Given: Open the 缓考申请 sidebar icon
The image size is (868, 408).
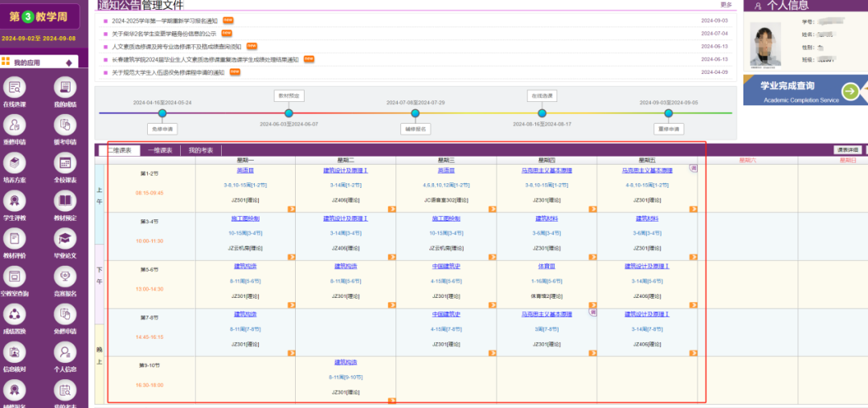Looking at the screenshot, I should [x=65, y=125].
